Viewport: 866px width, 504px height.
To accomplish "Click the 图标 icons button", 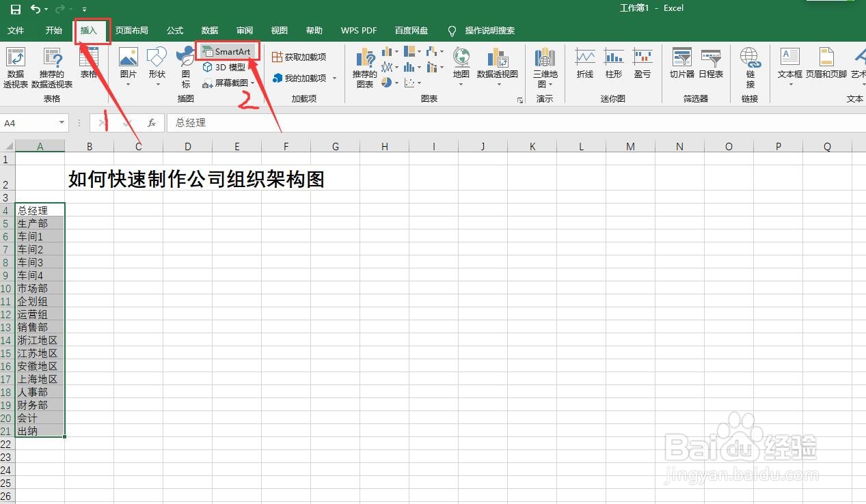I will pos(186,68).
